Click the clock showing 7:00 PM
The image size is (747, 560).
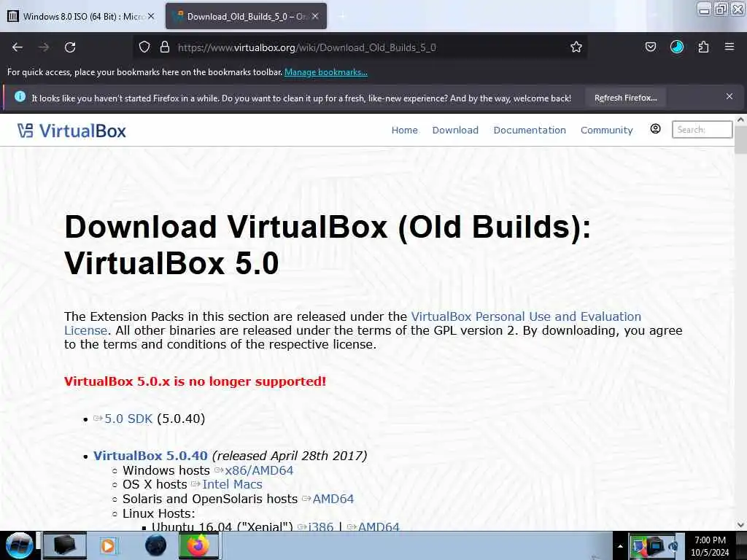click(x=710, y=540)
